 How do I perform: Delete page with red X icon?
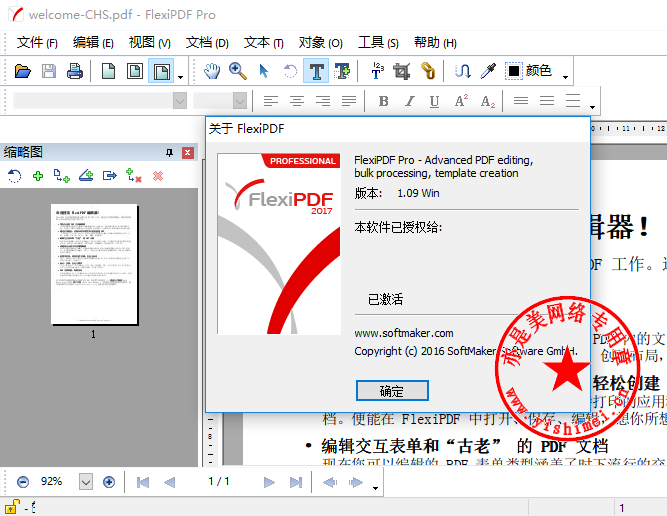pos(158,176)
